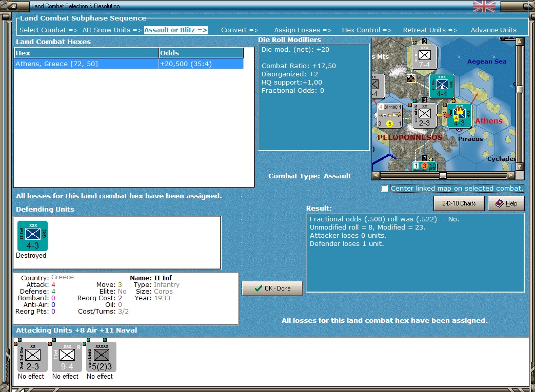Click the Disorganized: +2 modifier line
The width and height of the screenshot is (535, 392).
[x=290, y=74]
